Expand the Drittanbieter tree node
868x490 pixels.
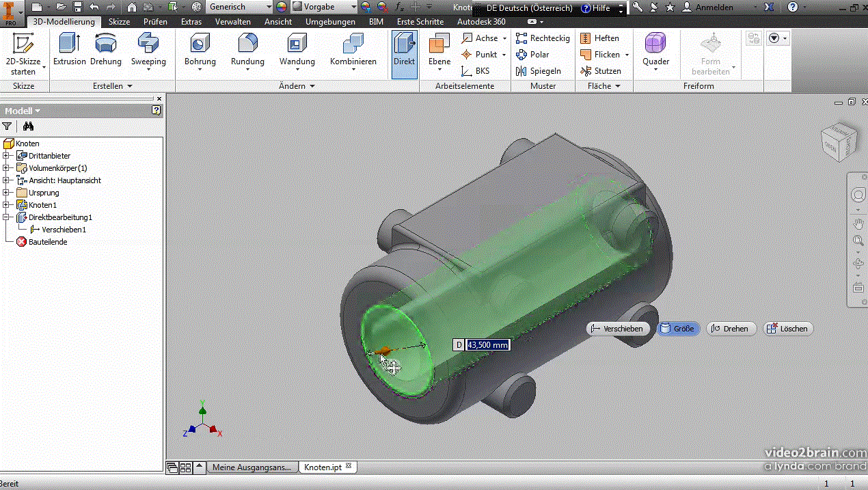coord(6,156)
